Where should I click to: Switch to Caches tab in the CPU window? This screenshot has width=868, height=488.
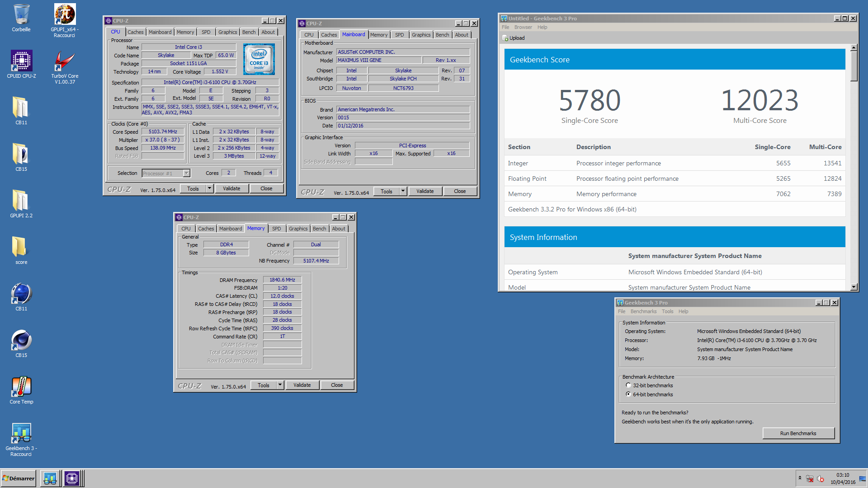(135, 32)
